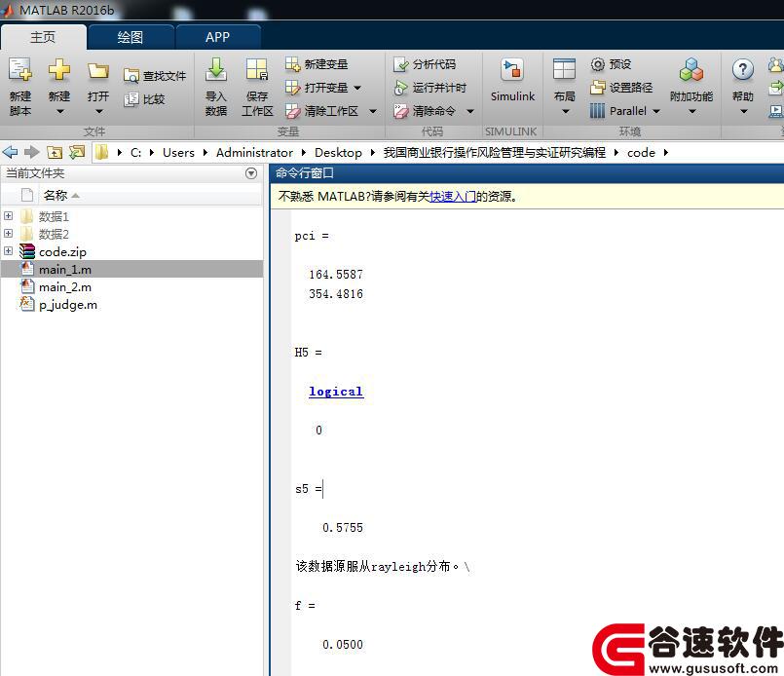Click the New Script (新建脚本) icon

20,70
